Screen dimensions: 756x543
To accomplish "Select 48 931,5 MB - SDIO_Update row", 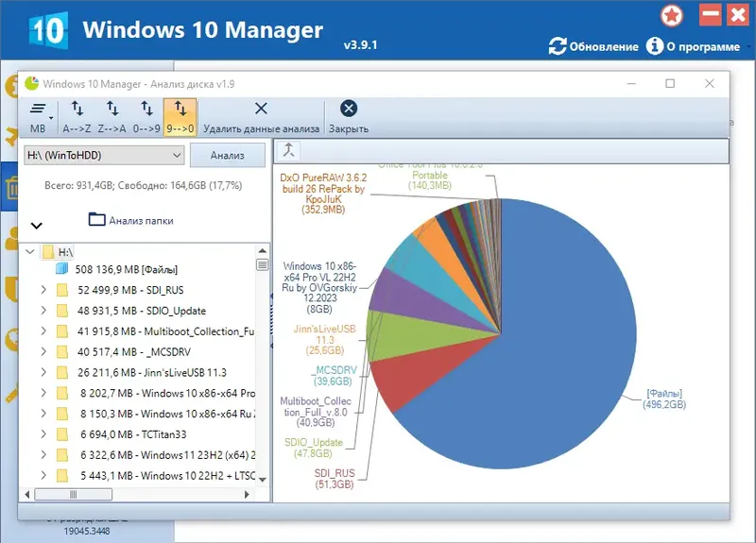I will [x=142, y=311].
